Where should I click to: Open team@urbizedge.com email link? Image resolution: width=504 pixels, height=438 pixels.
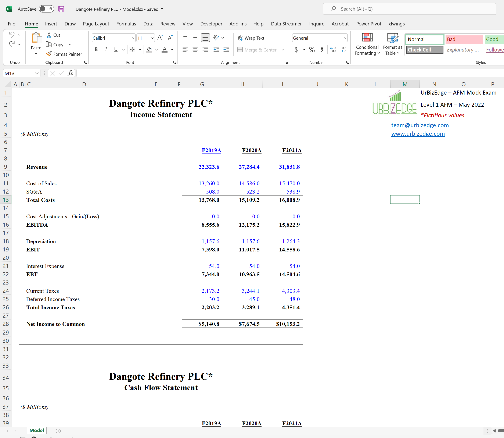[x=420, y=125]
